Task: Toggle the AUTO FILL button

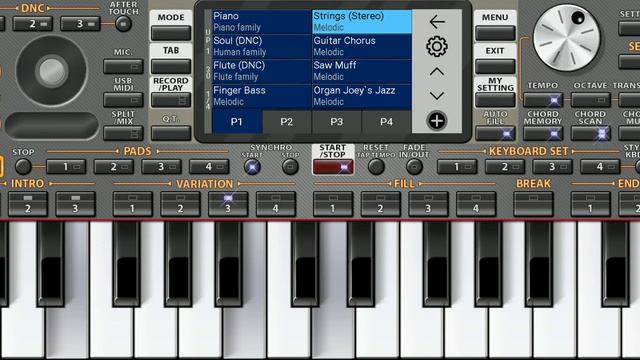Action: 495,133
